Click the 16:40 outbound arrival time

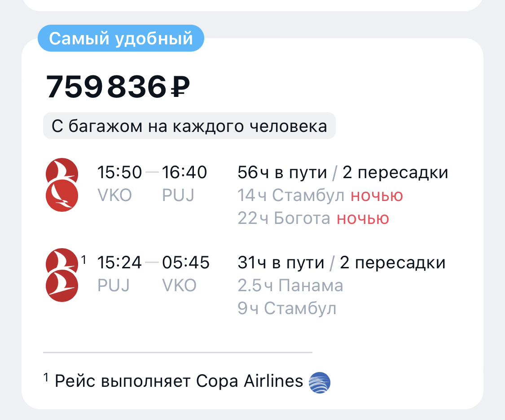[x=184, y=172]
